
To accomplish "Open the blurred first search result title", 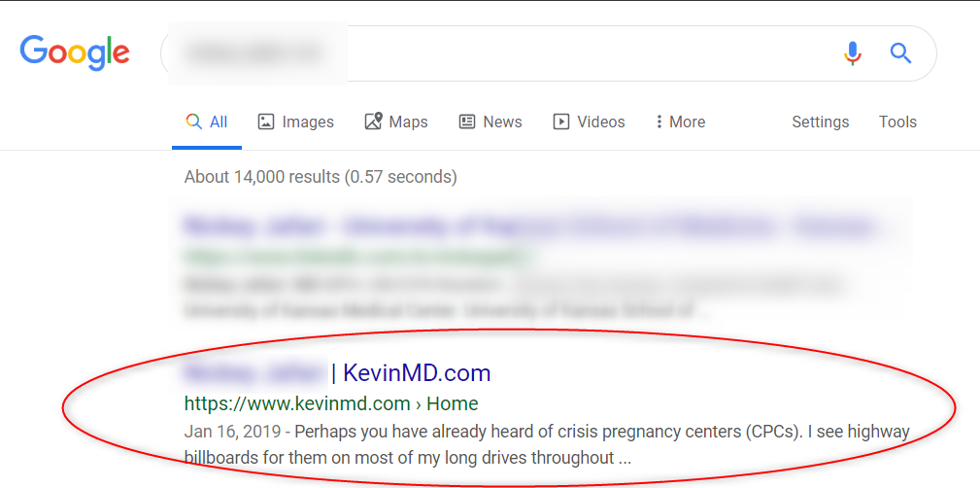I will tap(528, 226).
